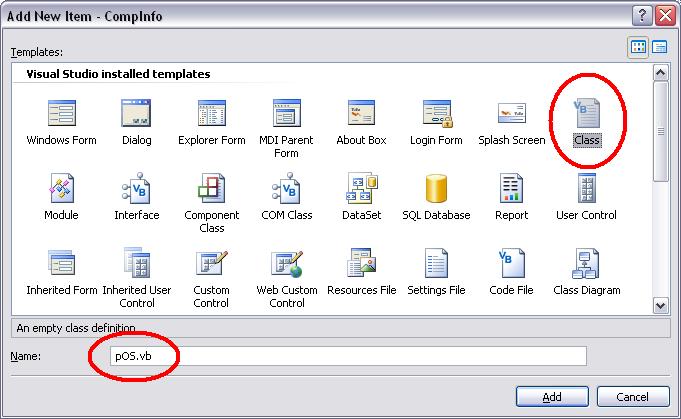Click the templates list scrollbar thumb
Image resolution: width=681 pixels, height=419 pixels.
(661, 131)
